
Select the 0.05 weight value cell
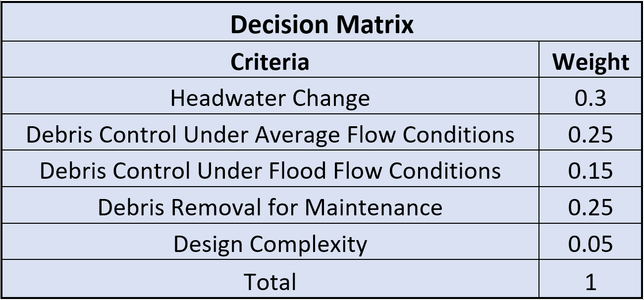tap(590, 244)
